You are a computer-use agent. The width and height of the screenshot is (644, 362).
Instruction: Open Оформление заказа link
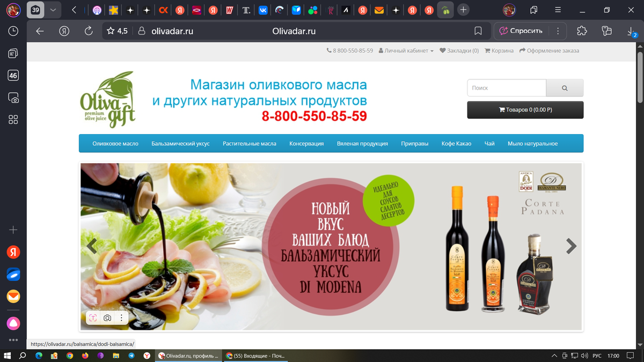pyautogui.click(x=549, y=50)
